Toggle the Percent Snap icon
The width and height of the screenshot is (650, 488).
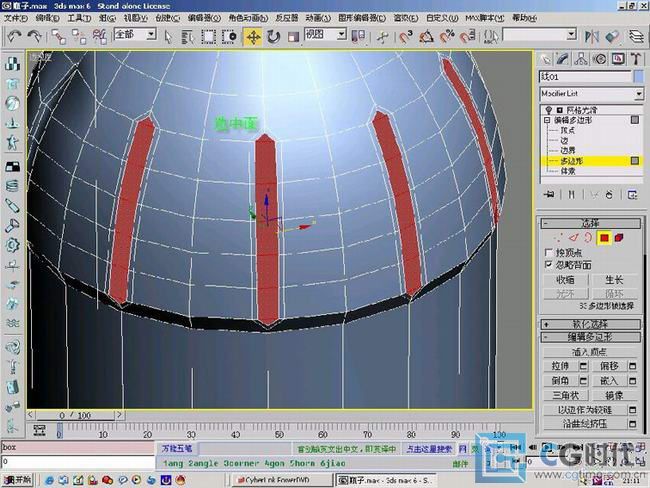447,36
